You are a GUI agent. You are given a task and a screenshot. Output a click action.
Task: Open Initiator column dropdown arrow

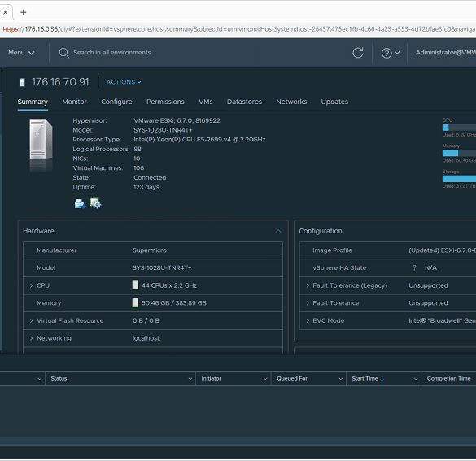point(265,379)
